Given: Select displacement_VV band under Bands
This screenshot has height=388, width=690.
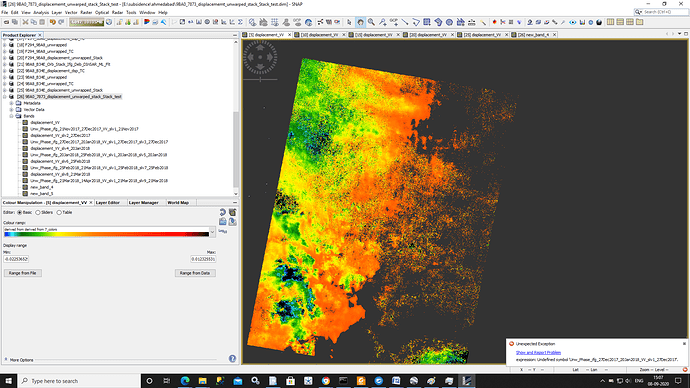Looking at the screenshot, I should (45, 123).
